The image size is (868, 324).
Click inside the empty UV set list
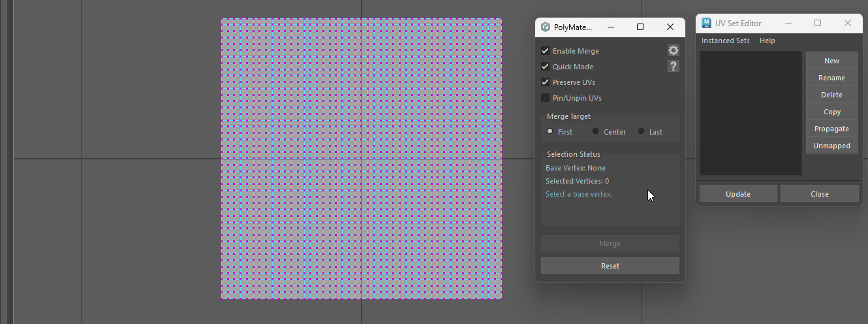point(751,113)
